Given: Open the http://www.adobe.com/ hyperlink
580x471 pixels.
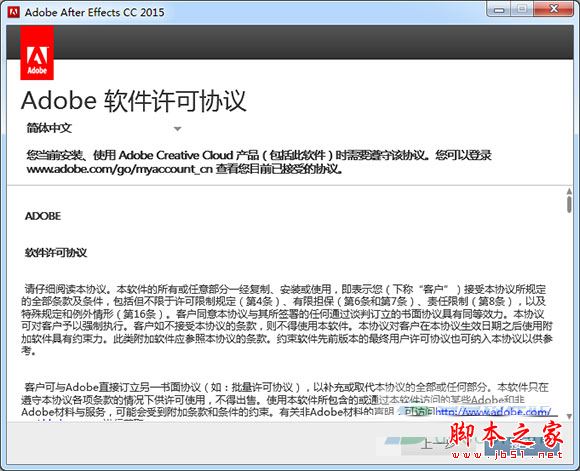Looking at the screenshot, I should [493, 412].
